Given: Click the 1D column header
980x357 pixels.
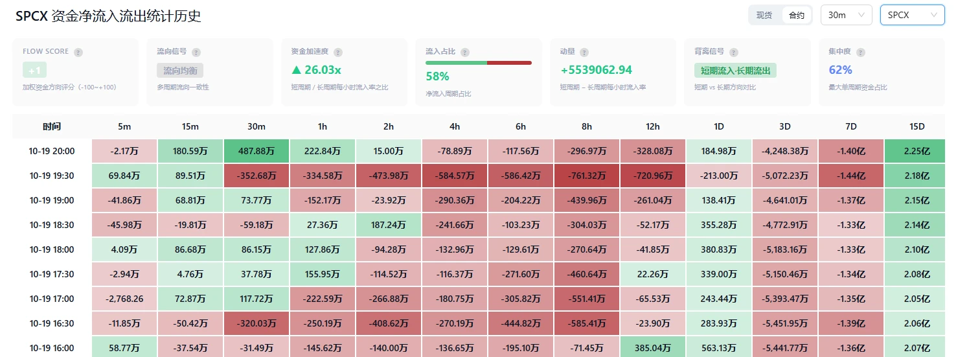Looking at the screenshot, I should (719, 126).
